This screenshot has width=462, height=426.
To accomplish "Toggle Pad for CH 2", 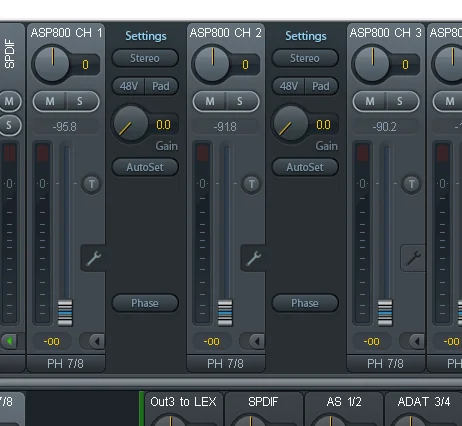I will point(321,87).
